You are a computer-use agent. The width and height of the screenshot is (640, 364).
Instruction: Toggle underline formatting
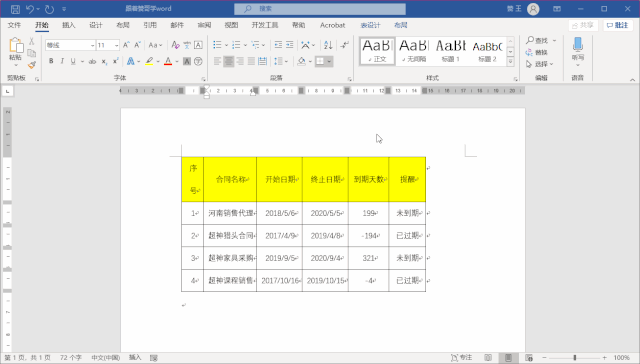point(73,62)
